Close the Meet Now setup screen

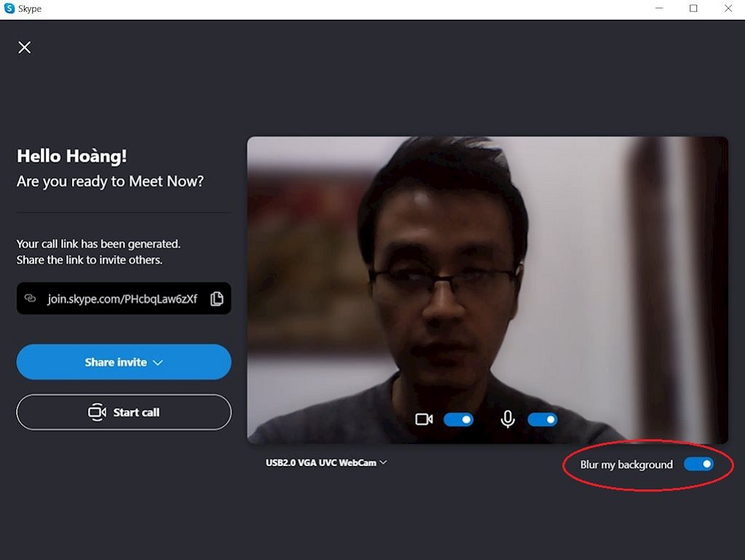tap(25, 47)
